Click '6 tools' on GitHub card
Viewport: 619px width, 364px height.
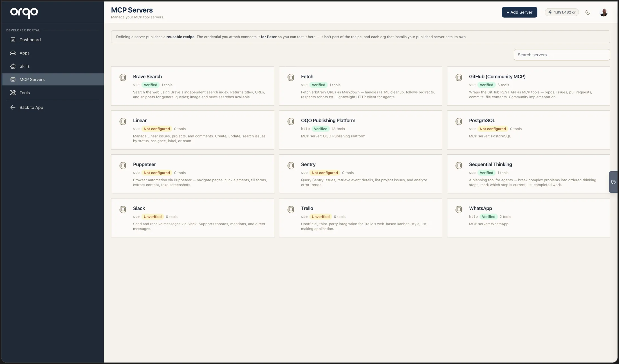click(503, 85)
